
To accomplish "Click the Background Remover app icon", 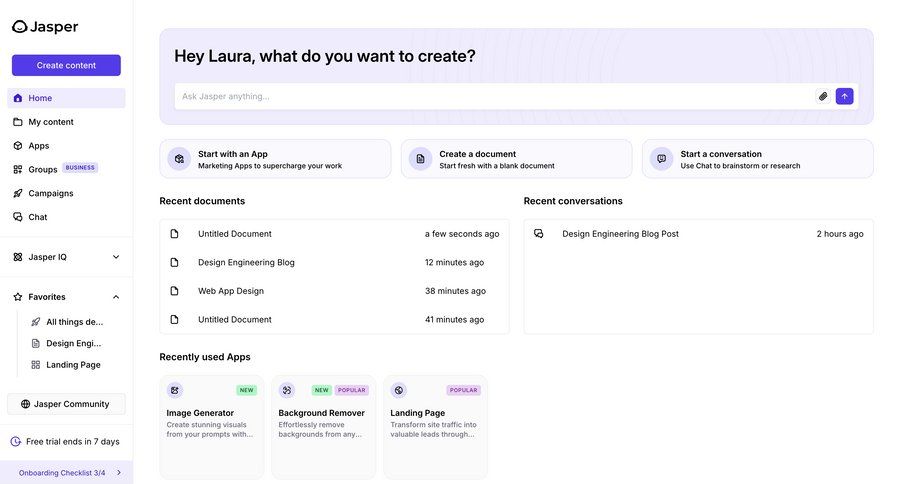I will pyautogui.click(x=286, y=390).
